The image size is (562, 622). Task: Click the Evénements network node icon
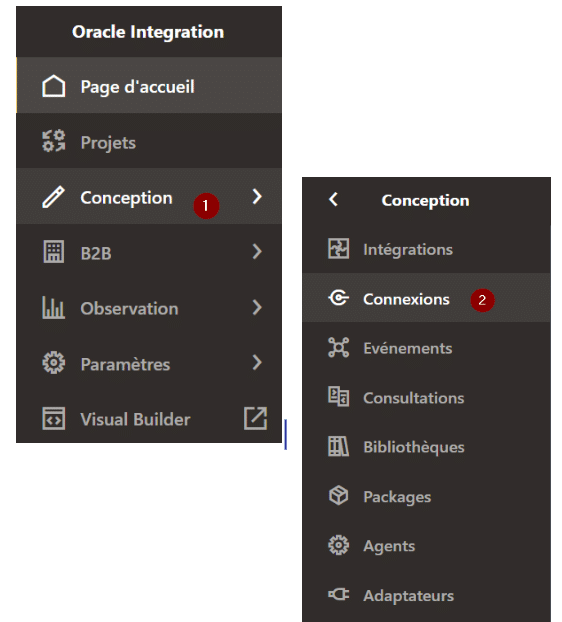[x=338, y=347]
